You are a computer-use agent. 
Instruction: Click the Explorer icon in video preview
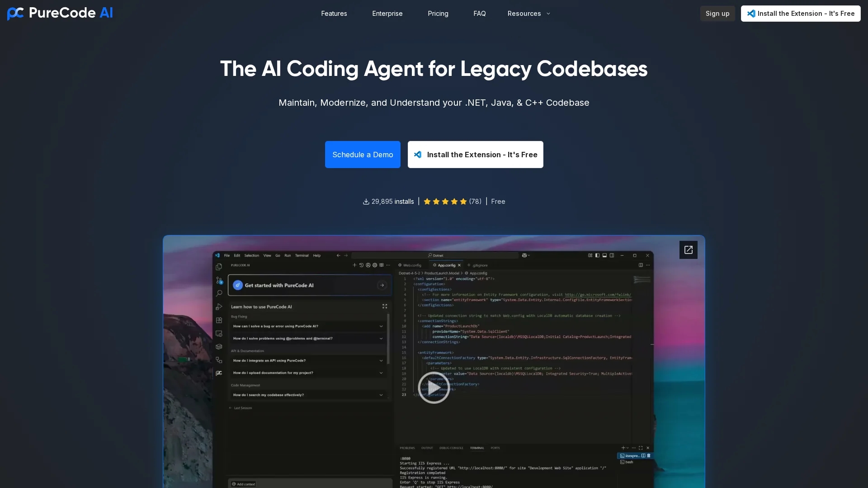click(219, 267)
